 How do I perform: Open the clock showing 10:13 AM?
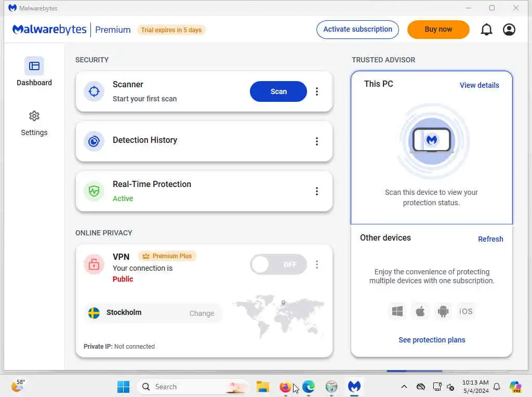click(476, 387)
